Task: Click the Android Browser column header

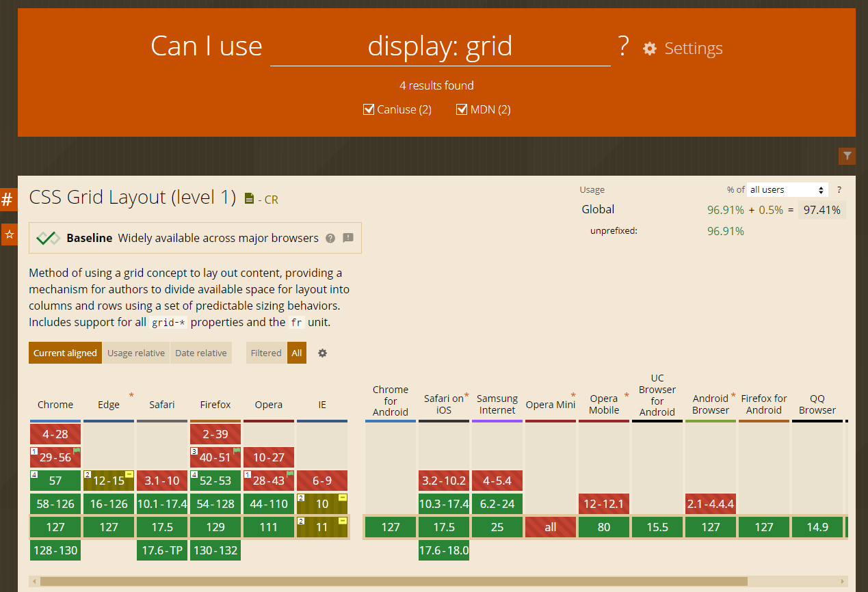Action: pos(711,404)
